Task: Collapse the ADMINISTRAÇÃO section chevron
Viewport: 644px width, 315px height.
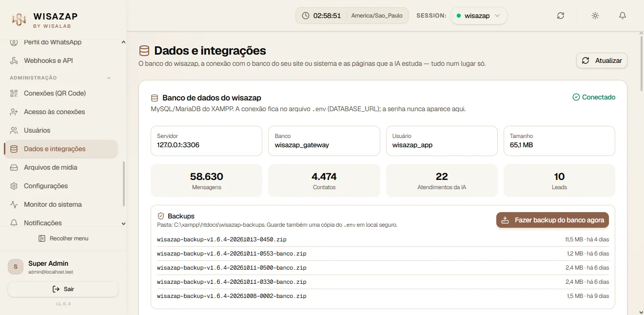Action: click(x=109, y=78)
